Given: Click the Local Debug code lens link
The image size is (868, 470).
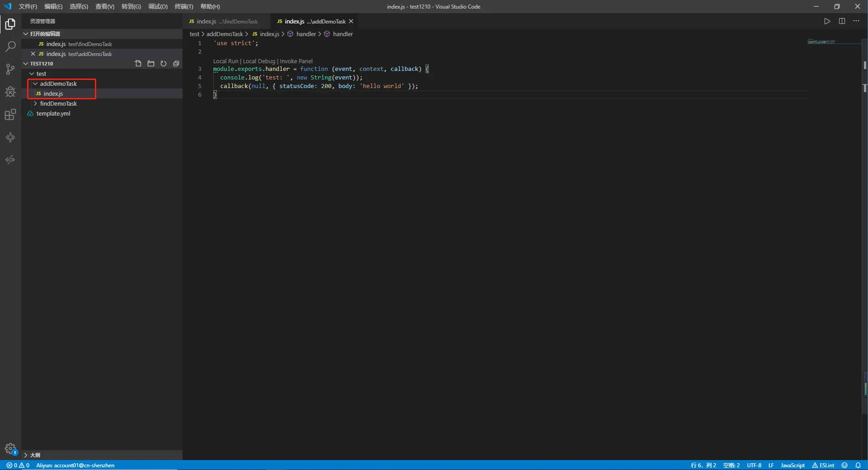Looking at the screenshot, I should point(259,61).
